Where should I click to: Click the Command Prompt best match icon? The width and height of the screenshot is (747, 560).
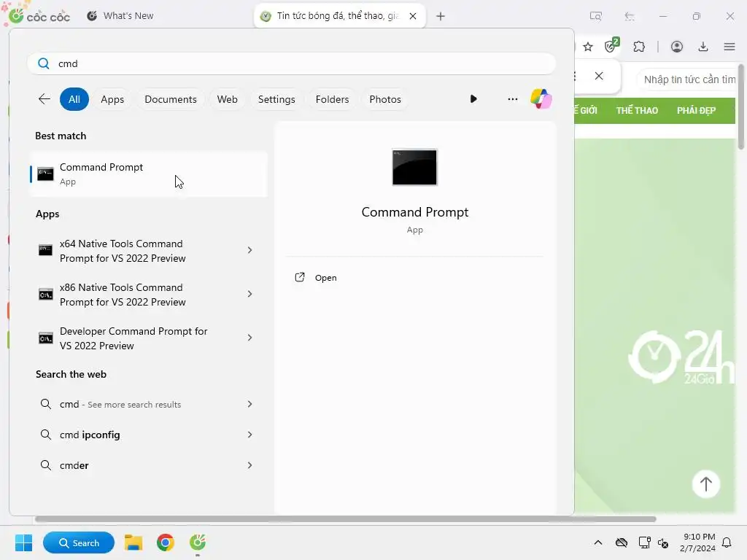[x=46, y=174]
